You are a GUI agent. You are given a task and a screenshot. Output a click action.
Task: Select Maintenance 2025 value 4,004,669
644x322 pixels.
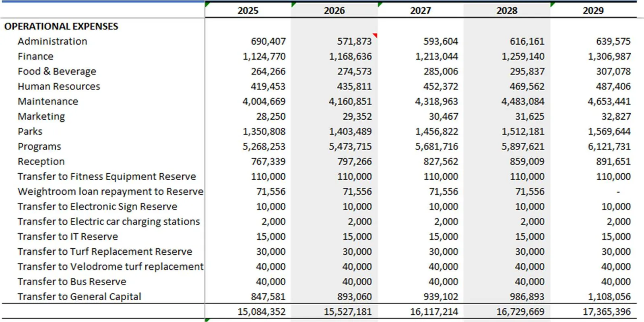click(264, 102)
